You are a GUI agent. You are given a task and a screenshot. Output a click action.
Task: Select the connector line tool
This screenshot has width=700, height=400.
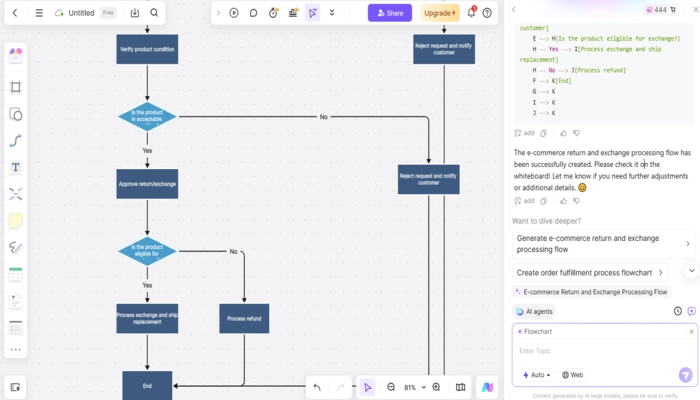pos(16,141)
